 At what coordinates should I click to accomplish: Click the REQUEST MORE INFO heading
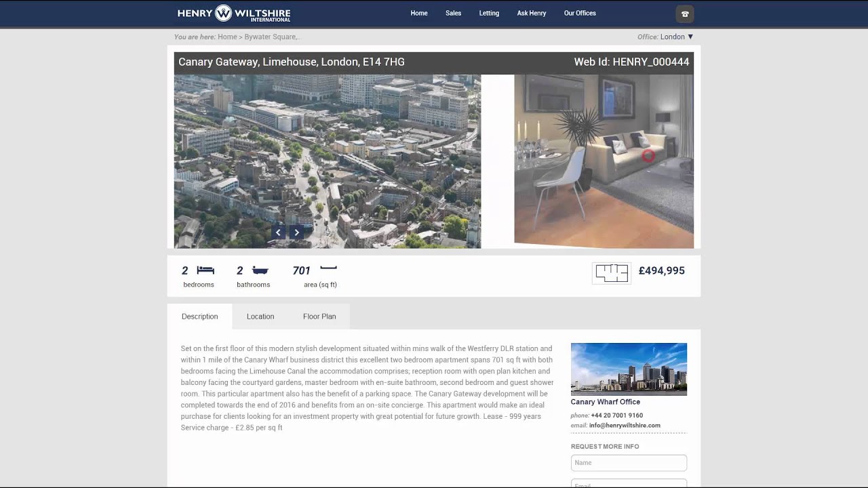point(605,447)
